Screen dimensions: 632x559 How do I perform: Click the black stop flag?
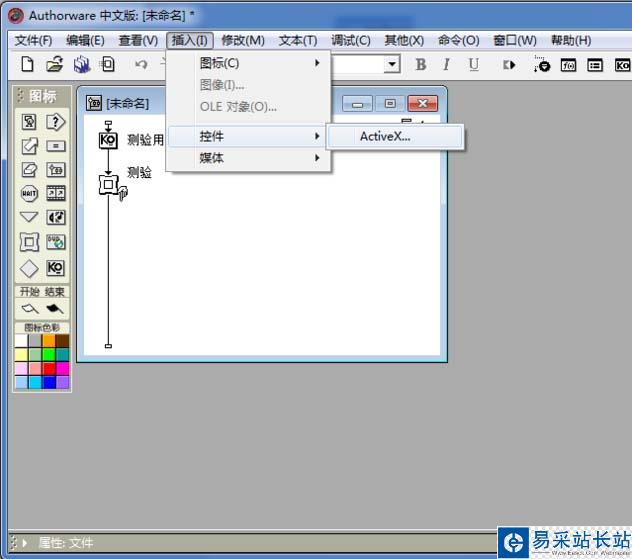coord(54,309)
